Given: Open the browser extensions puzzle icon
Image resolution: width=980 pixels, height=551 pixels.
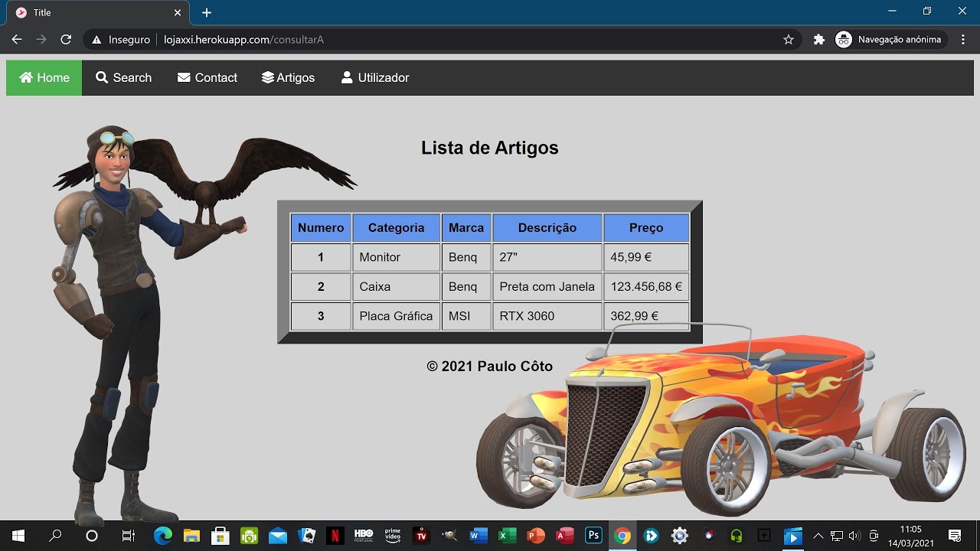Looking at the screenshot, I should [x=818, y=39].
